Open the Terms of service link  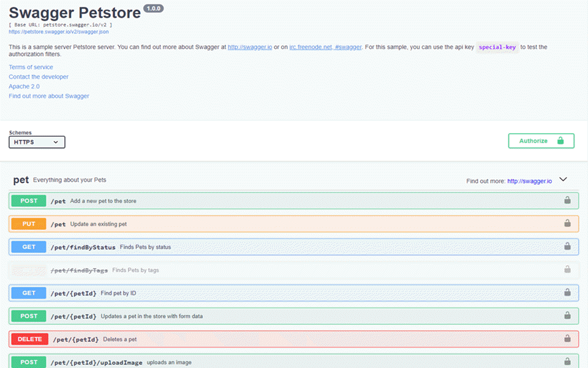coord(31,67)
